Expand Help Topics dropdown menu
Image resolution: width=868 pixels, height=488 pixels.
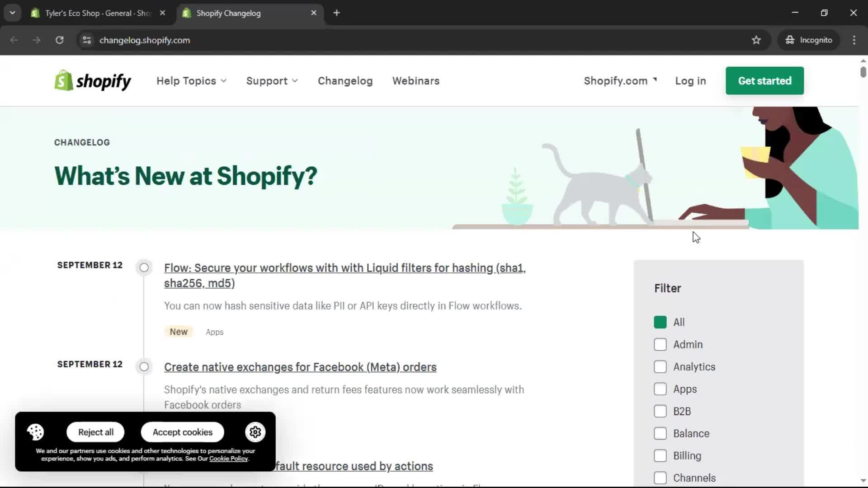pyautogui.click(x=191, y=81)
